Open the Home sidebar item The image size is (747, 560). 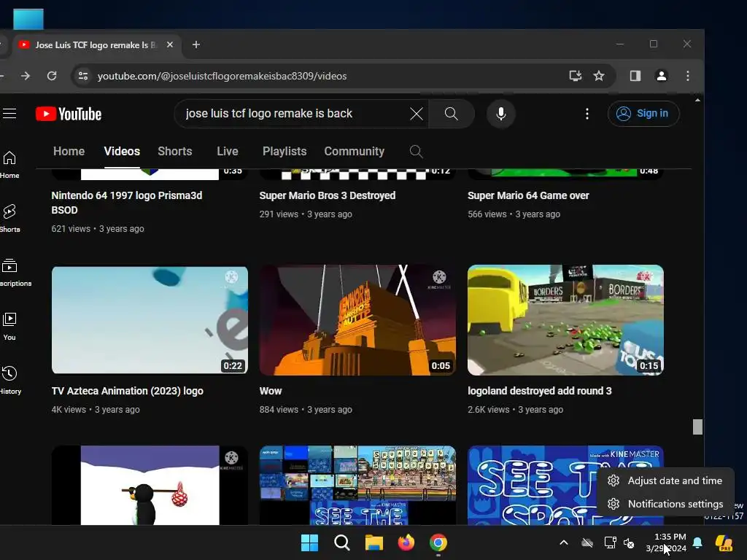coord(9,164)
